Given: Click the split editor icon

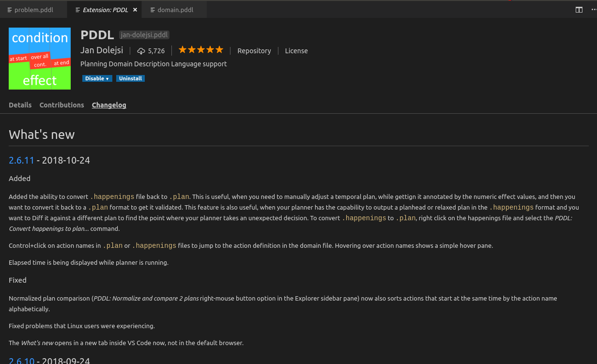Looking at the screenshot, I should pyautogui.click(x=579, y=9).
